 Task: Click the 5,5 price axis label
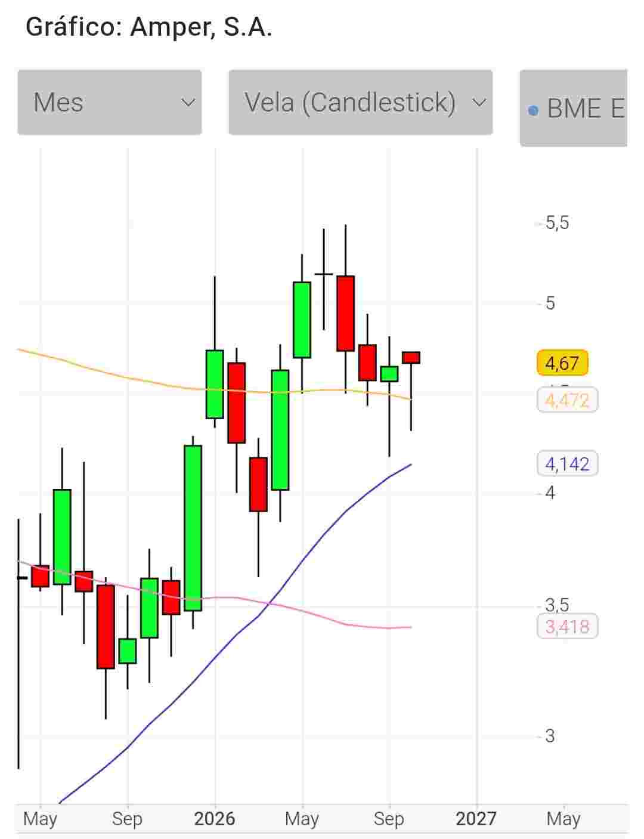557,223
